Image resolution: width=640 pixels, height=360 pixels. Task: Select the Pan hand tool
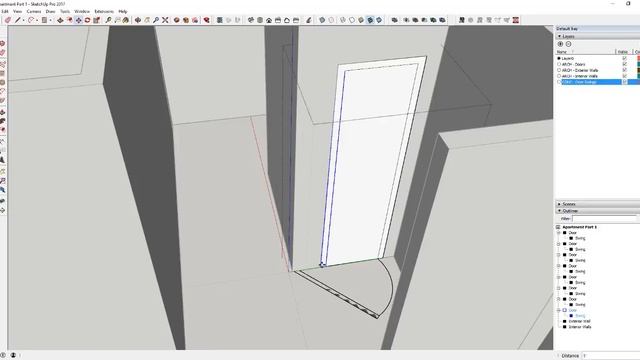[x=147, y=20]
